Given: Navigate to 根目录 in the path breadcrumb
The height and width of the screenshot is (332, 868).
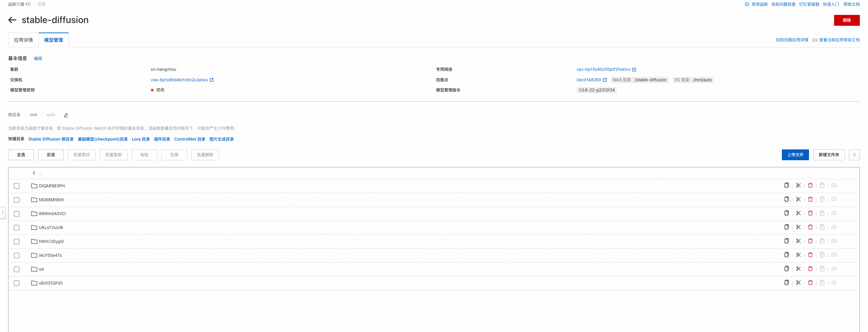Looking at the screenshot, I should click(14, 115).
